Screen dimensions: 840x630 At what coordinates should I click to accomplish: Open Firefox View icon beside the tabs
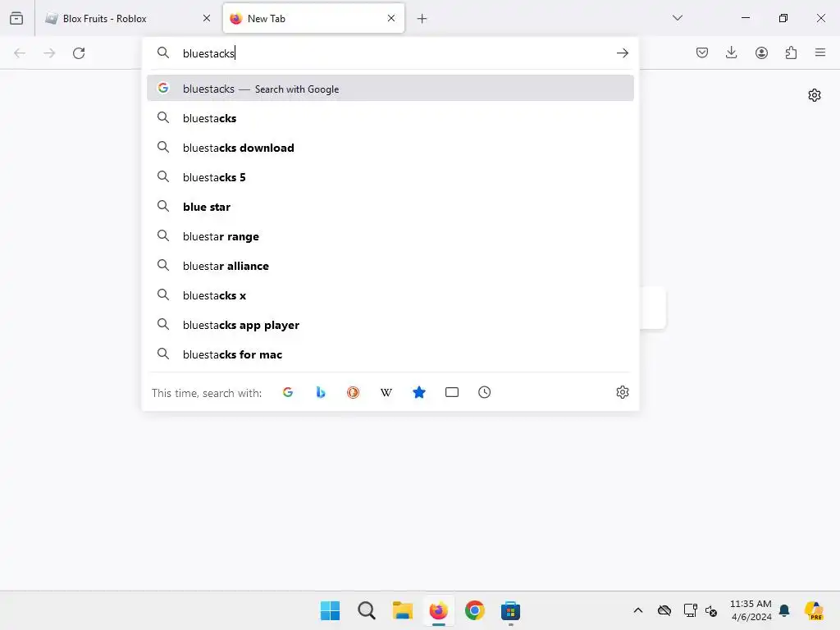tap(16, 18)
